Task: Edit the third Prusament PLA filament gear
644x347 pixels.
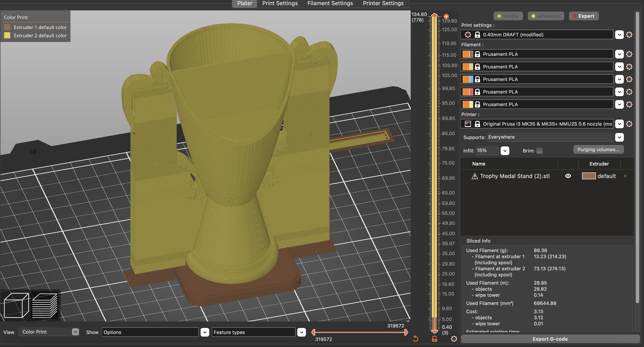Action: [629, 79]
